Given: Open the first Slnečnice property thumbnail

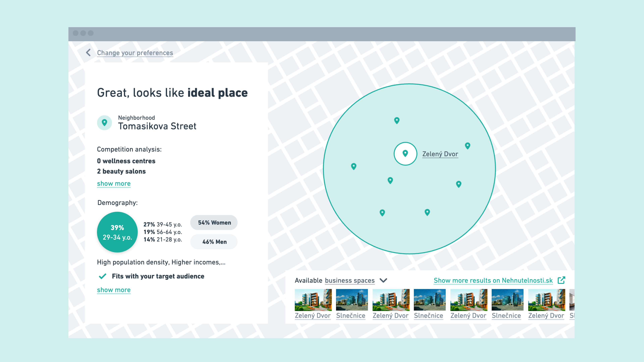Looking at the screenshot, I should tap(352, 299).
